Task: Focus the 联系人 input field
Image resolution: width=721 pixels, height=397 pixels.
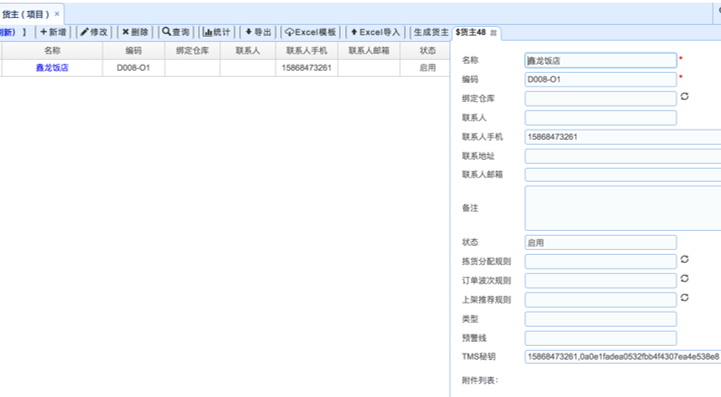Action: [601, 118]
